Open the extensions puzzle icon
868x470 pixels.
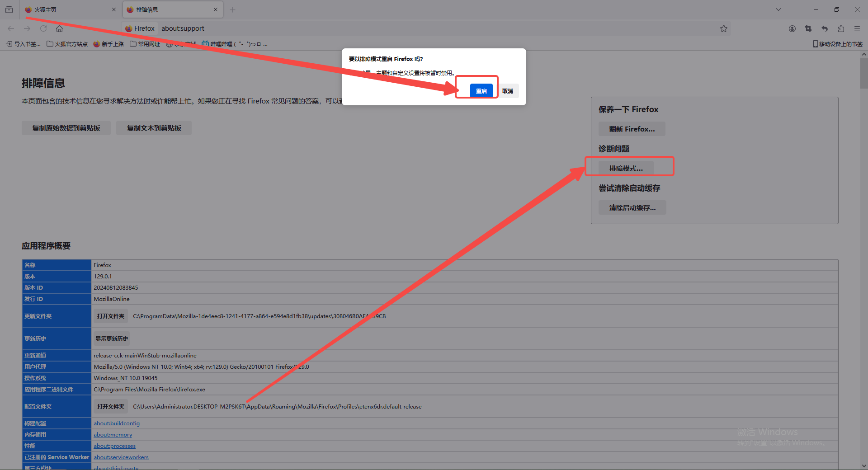coord(841,28)
